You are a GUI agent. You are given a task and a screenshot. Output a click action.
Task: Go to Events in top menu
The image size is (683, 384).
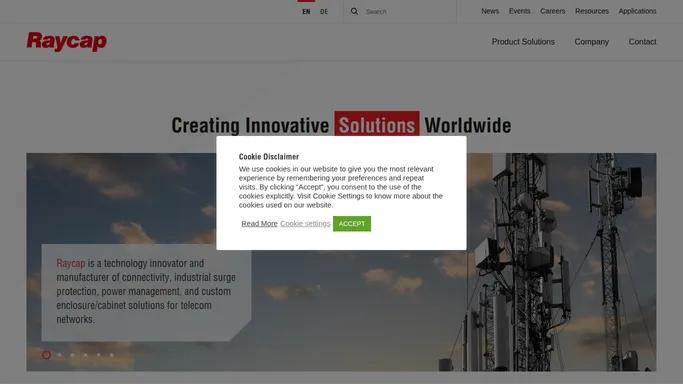click(x=520, y=11)
